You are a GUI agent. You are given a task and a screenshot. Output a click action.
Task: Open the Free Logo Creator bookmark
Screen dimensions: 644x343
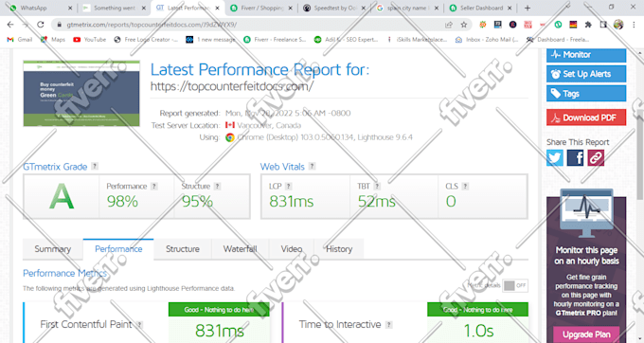click(x=146, y=40)
